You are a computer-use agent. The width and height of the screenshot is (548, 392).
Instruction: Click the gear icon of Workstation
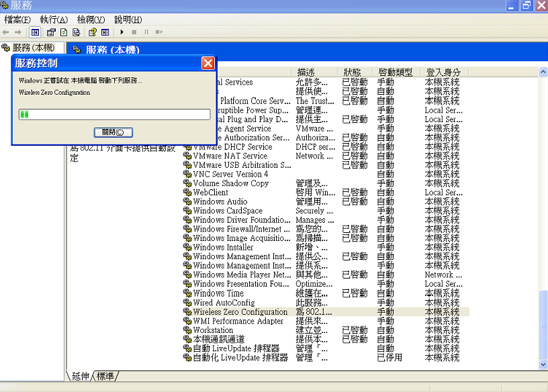click(187, 330)
